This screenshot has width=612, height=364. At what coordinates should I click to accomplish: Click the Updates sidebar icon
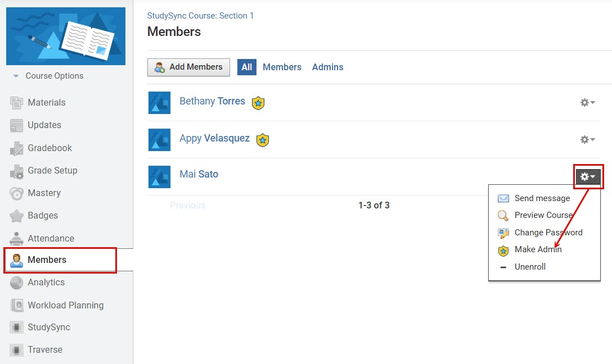(x=16, y=125)
